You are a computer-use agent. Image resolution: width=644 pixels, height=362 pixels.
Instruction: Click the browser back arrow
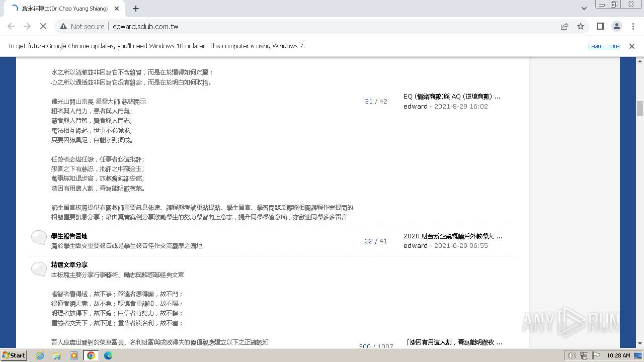click(x=11, y=26)
